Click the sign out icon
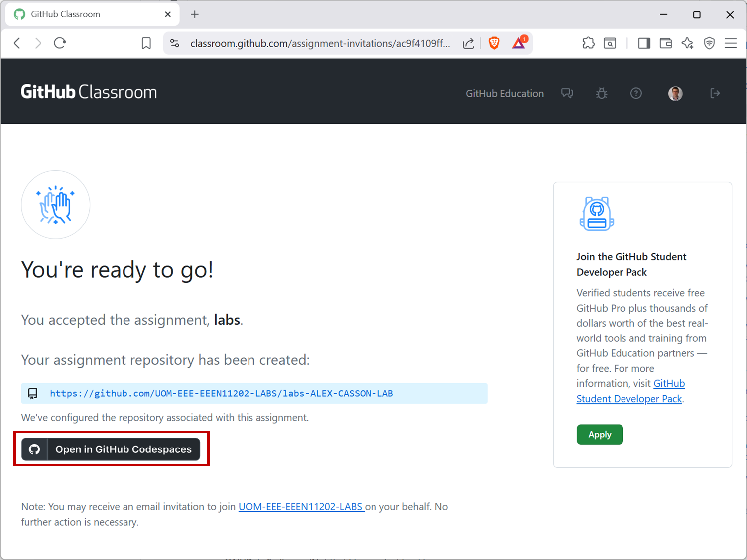This screenshot has width=747, height=560. pos(715,93)
